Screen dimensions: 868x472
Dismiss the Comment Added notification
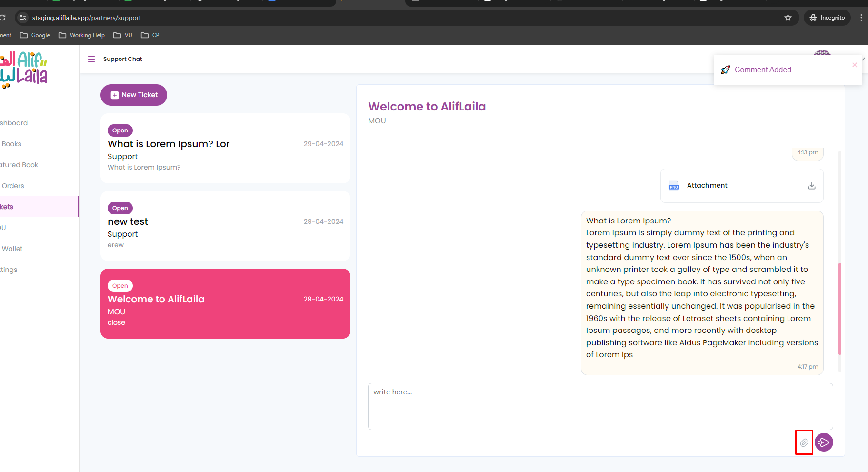click(x=855, y=65)
